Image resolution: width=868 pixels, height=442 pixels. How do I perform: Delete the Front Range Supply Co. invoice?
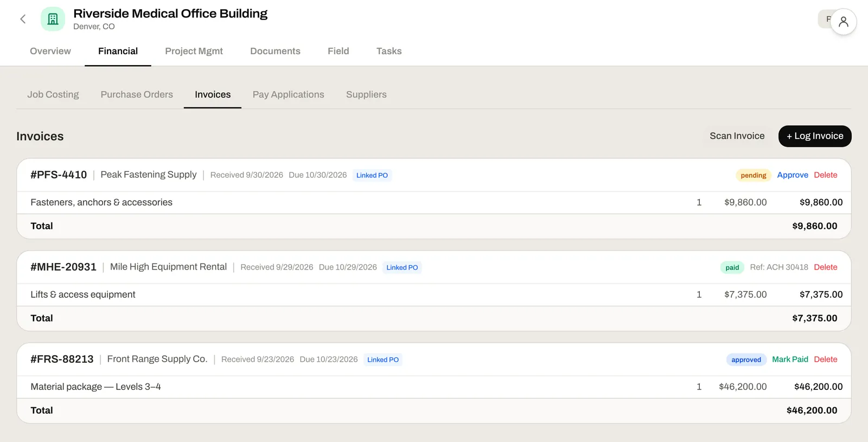pos(826,360)
